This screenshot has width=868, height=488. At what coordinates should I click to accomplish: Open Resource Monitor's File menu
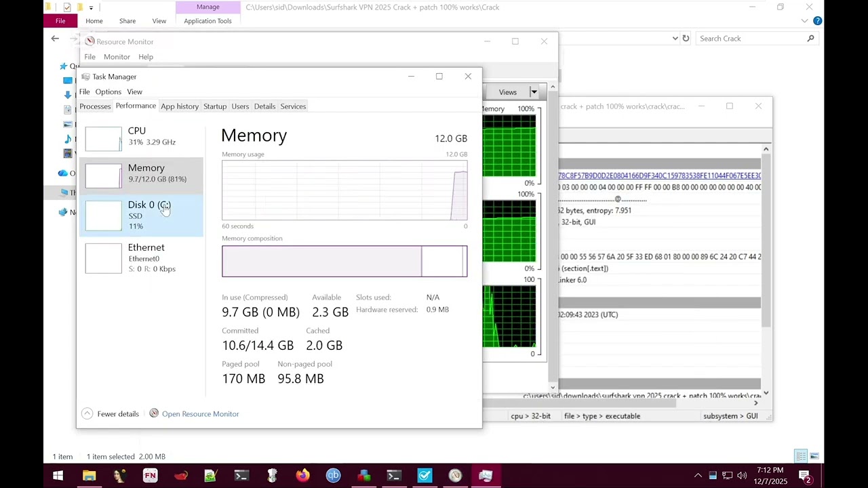90,57
